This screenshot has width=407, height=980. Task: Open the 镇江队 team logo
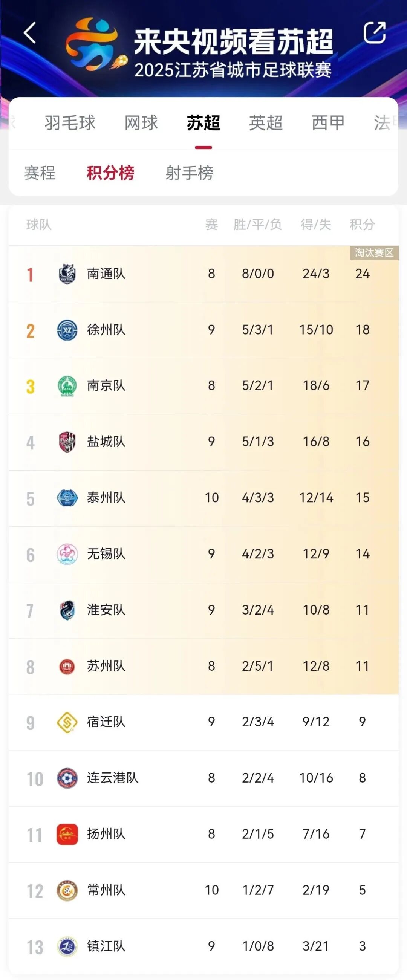pos(67,946)
